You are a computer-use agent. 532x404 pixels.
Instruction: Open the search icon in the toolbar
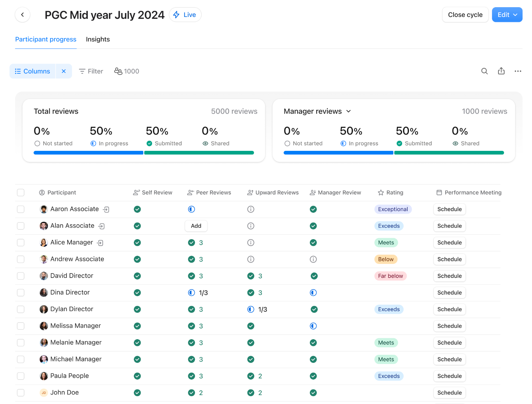(484, 71)
